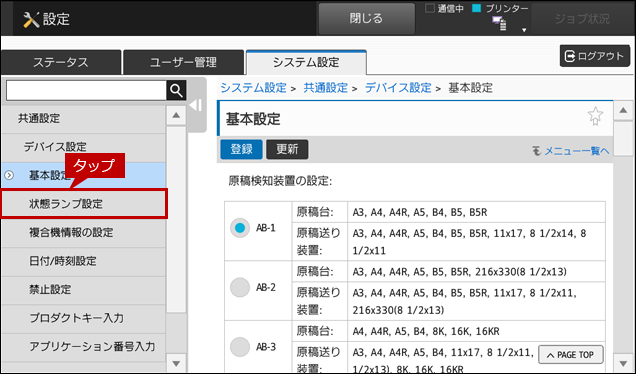
Task: Select プロダクトキー入力 in the sidebar
Action: [84, 318]
